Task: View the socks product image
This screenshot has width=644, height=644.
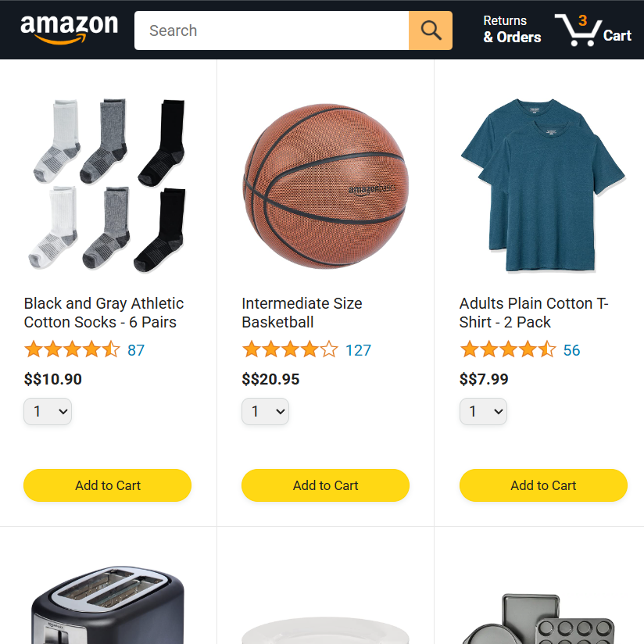Action: click(x=108, y=184)
